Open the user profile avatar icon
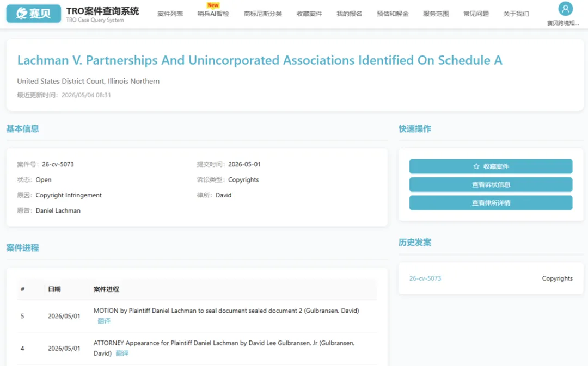 point(565,9)
